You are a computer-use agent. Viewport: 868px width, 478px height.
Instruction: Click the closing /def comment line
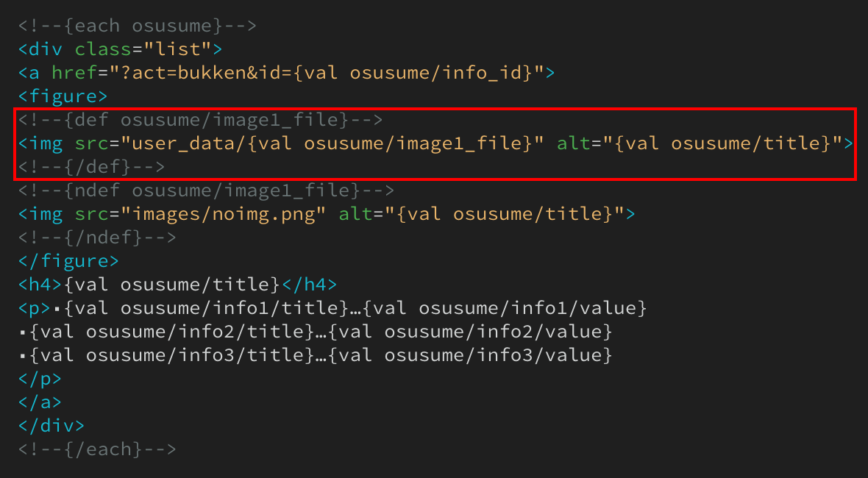click(x=91, y=167)
